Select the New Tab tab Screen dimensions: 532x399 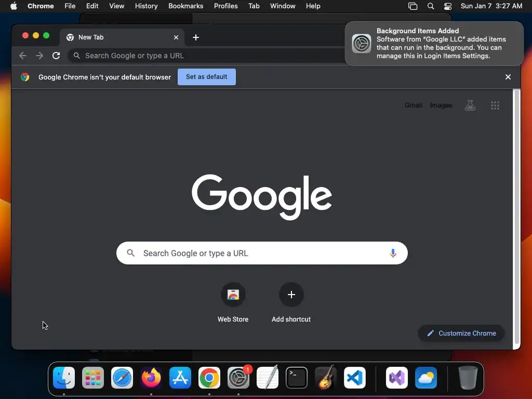pos(122,37)
